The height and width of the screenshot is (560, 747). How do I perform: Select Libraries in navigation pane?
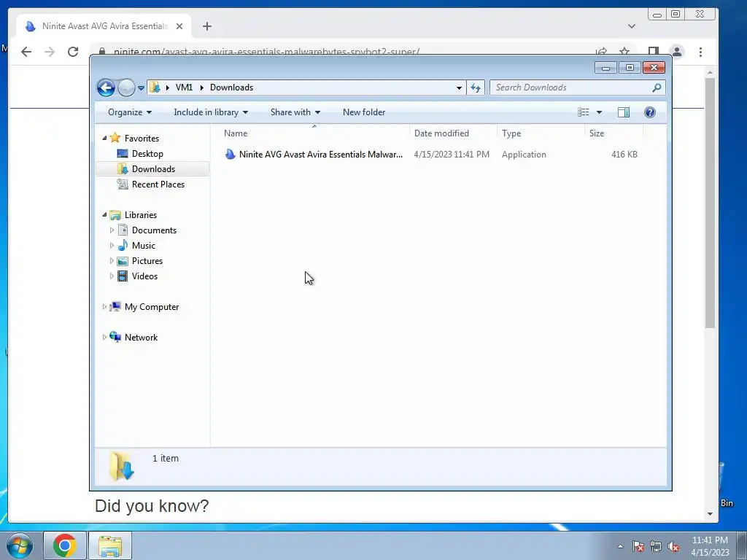click(141, 215)
